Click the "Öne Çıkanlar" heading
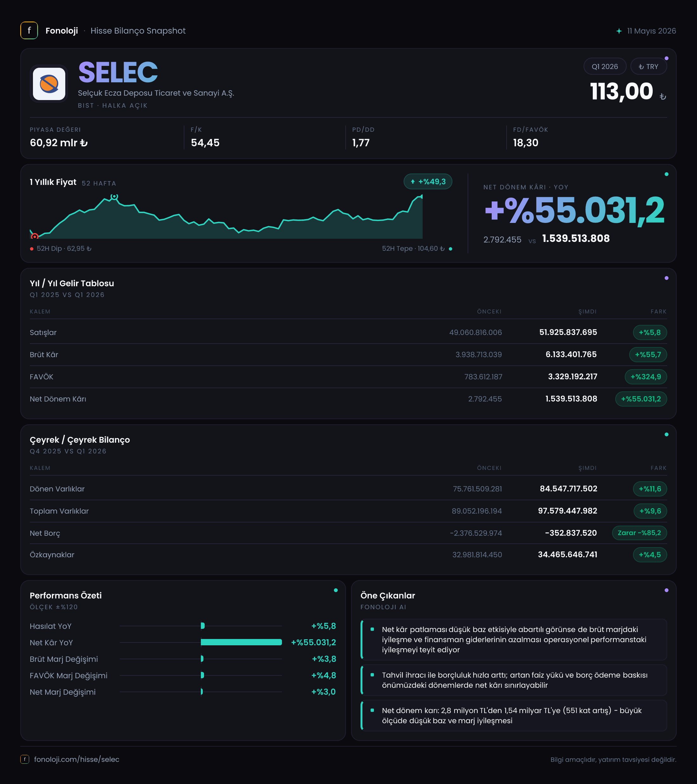 pyautogui.click(x=388, y=596)
